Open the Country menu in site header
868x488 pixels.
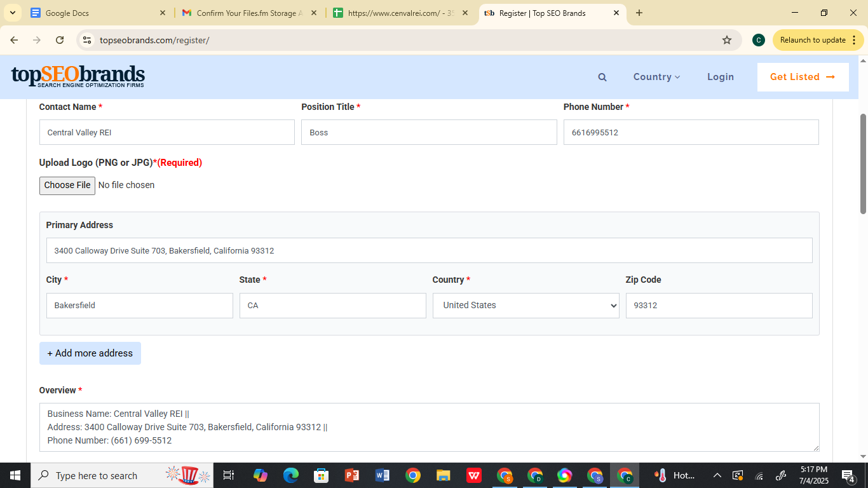pos(656,77)
